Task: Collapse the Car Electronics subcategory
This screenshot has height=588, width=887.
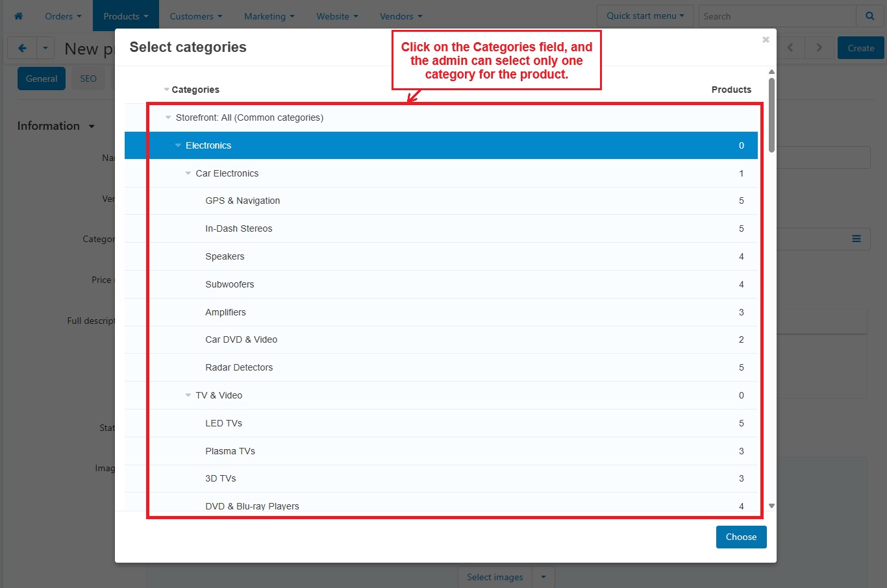Action: click(188, 173)
